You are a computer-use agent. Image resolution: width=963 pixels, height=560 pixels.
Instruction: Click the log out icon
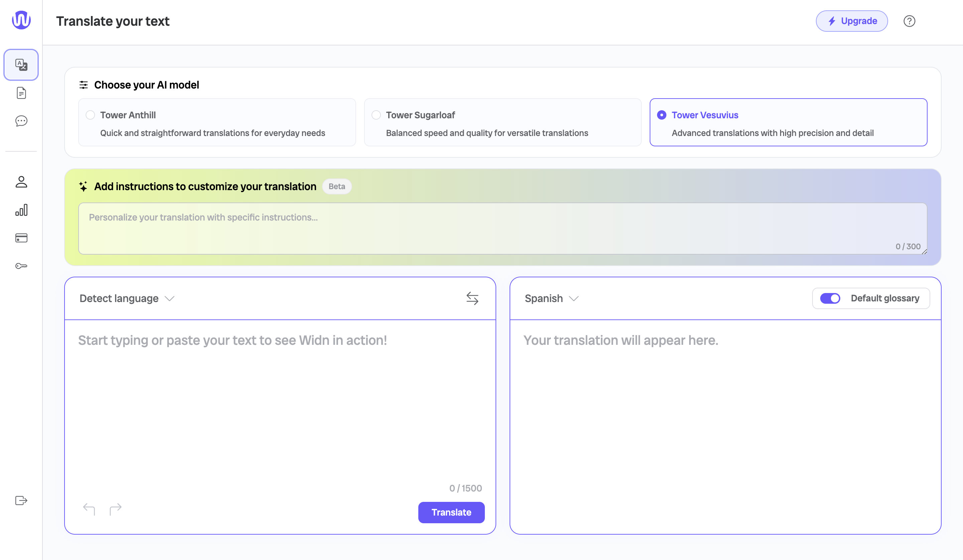point(21,501)
